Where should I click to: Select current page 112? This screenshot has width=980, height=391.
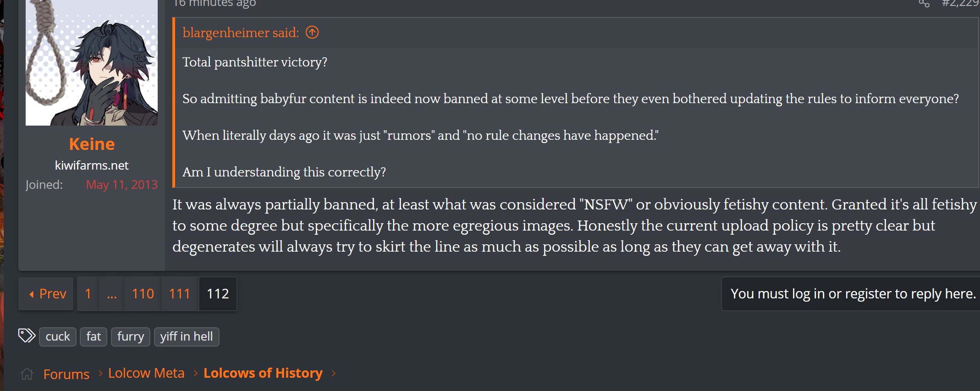tap(218, 294)
